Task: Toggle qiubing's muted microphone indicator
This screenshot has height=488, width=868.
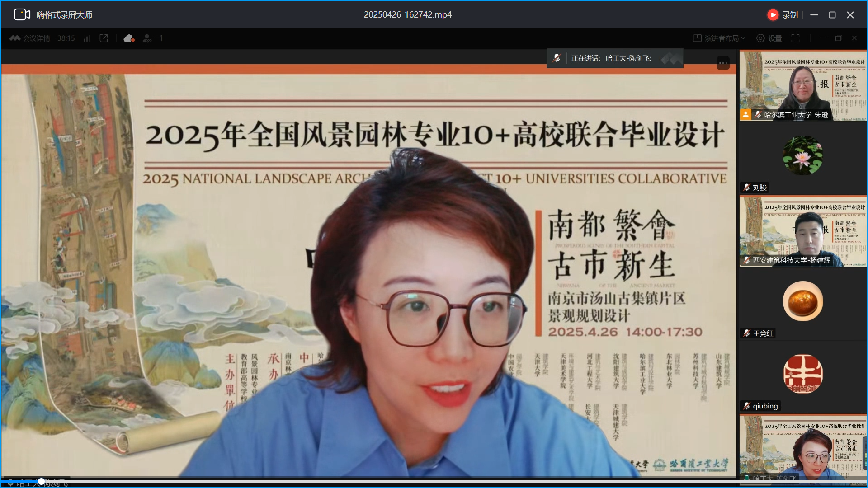Action: [746, 406]
